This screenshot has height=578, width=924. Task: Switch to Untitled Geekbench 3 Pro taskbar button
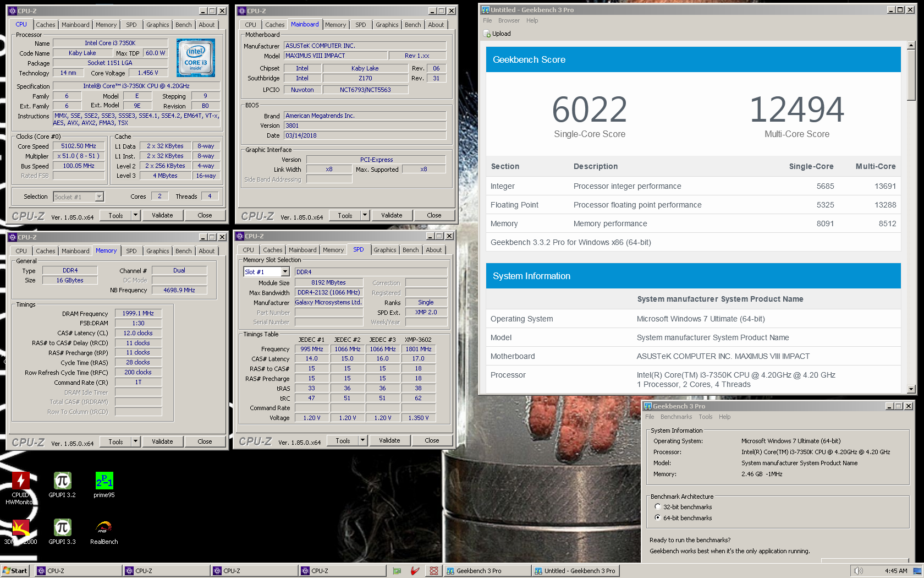(576, 571)
